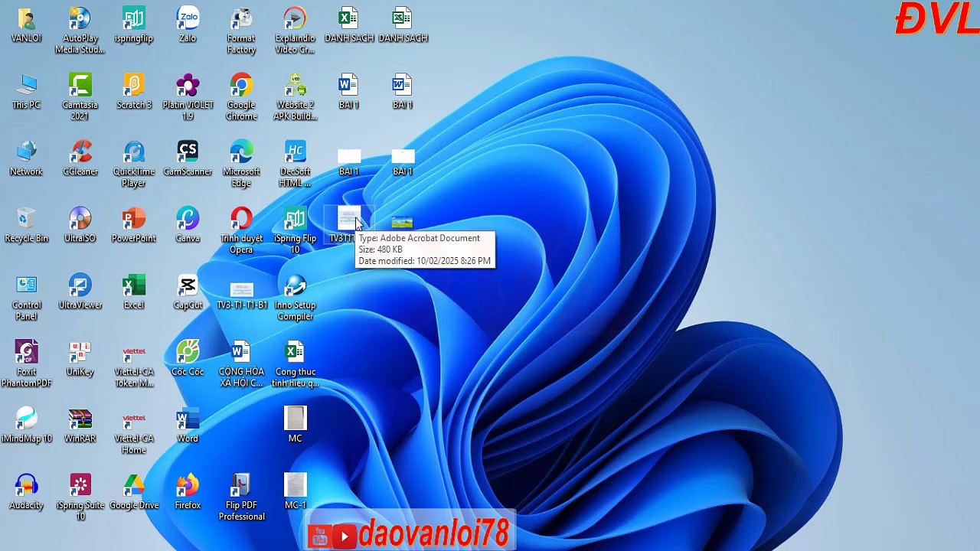Select the VANLOI user folder icon
Viewport: 980px width, 551px height.
tap(26, 19)
